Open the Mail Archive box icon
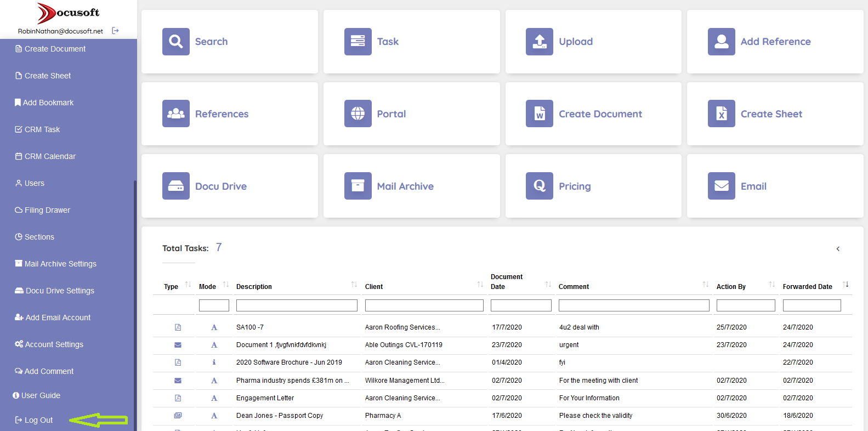This screenshot has height=431, width=868. click(358, 186)
